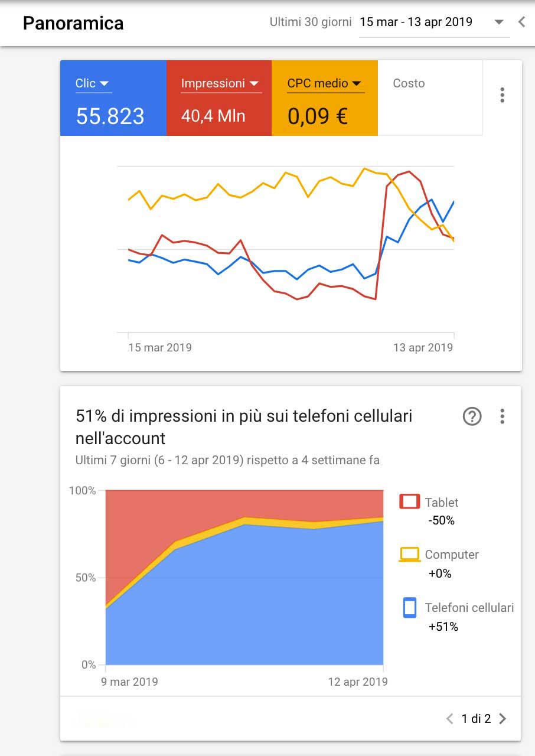This screenshot has height=756, width=535.
Task: Click the back chevron next to the date range
Action: pyautogui.click(x=521, y=22)
